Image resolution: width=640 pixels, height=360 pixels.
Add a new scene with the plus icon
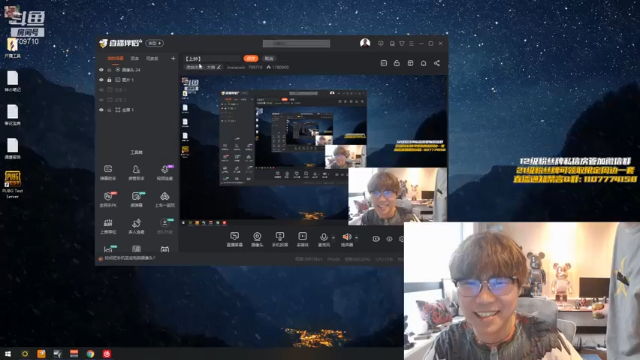(173, 58)
